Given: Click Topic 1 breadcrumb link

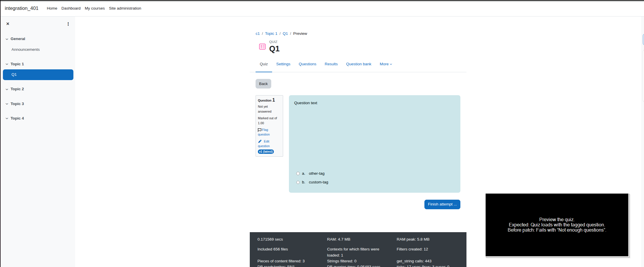Looking at the screenshot, I should (x=271, y=34).
